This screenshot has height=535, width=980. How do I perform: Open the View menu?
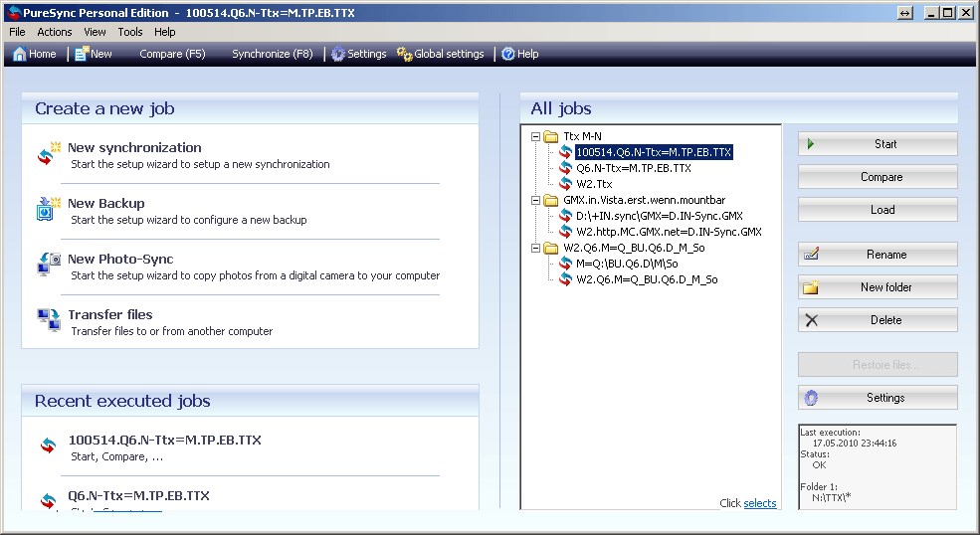(95, 32)
